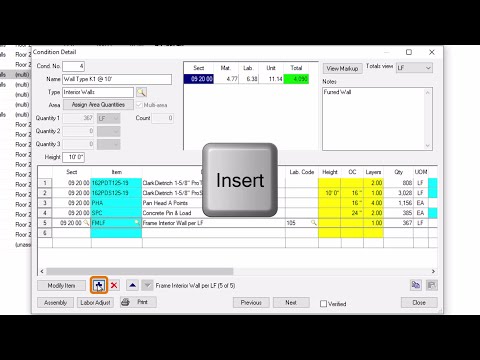This screenshot has height=360, width=480.
Task: Open Type lookup magnifier icon
Action: 141,92
